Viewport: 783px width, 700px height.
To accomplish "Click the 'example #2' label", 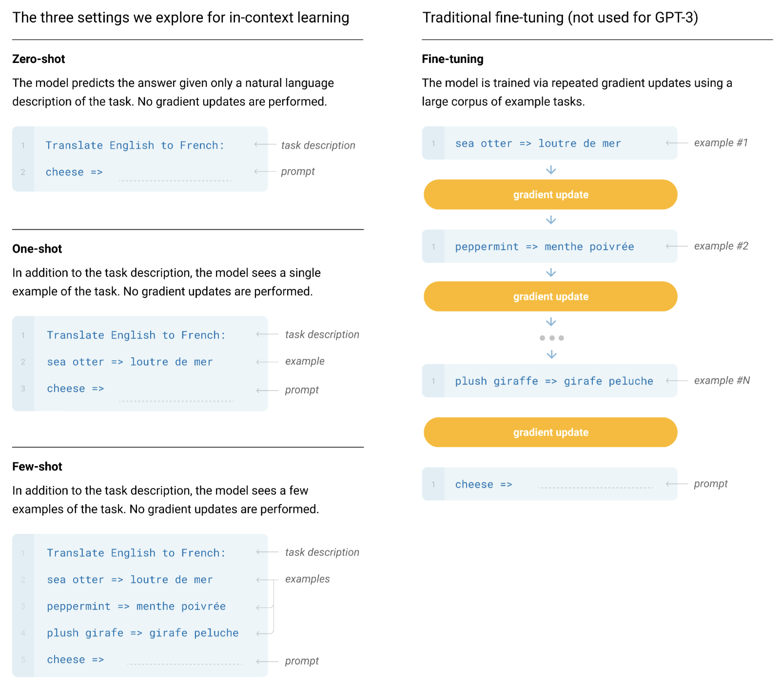I will pyautogui.click(x=721, y=246).
